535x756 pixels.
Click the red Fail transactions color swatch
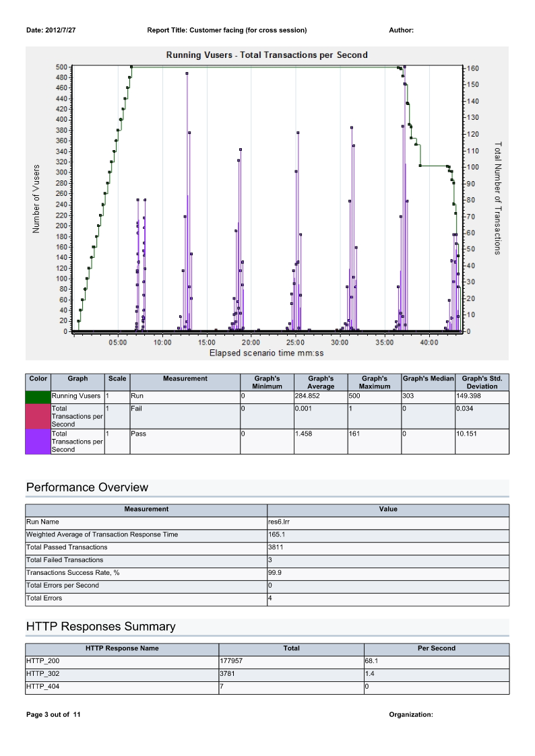(38, 416)
